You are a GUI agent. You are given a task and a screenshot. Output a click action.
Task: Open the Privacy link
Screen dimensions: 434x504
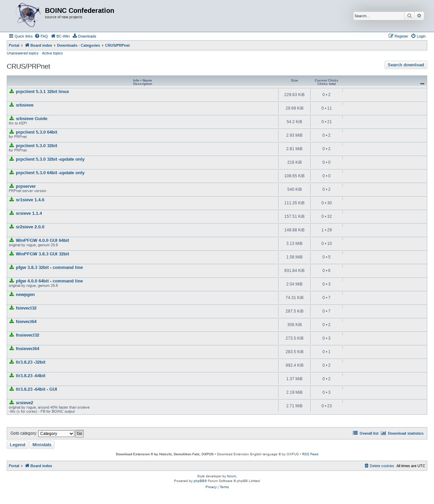pos(211,487)
